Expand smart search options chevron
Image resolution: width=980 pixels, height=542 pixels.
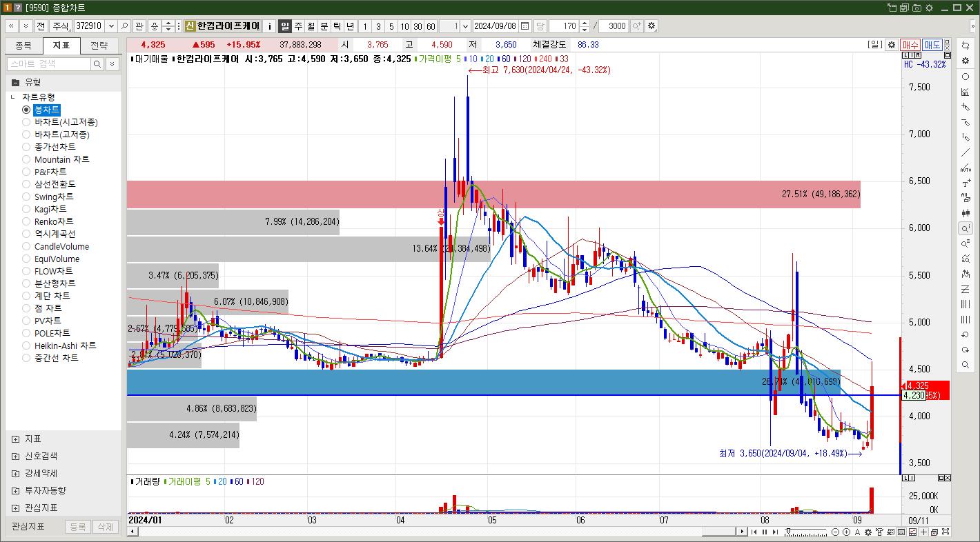[112, 64]
